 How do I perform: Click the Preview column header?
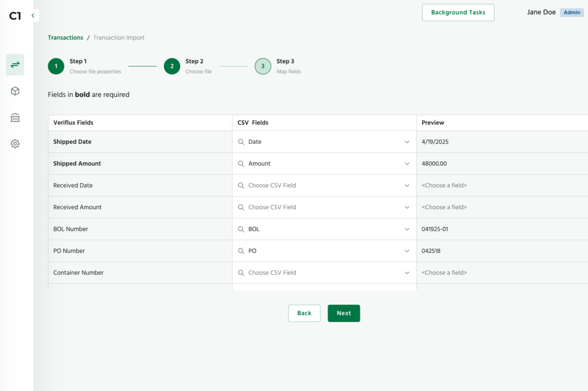pos(433,123)
